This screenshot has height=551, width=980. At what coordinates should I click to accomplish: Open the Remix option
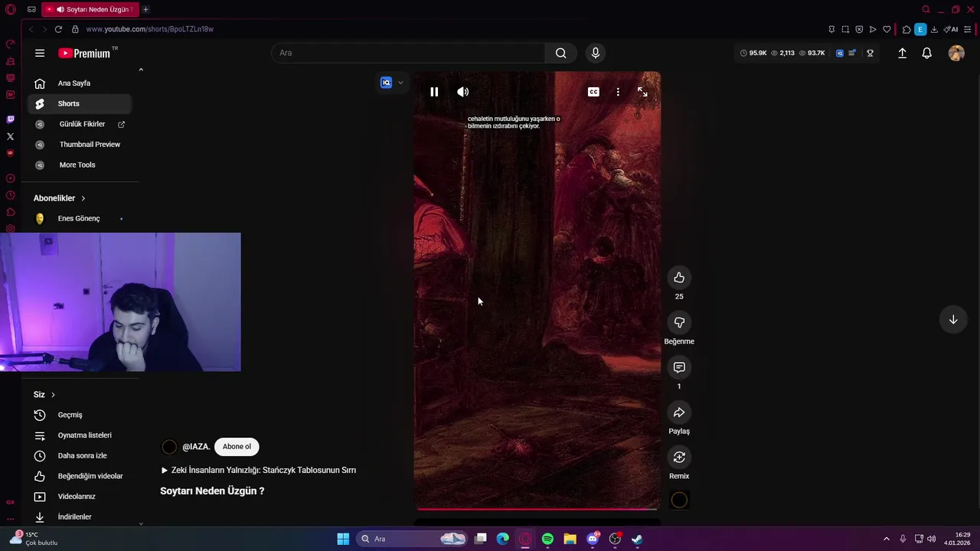click(x=679, y=457)
